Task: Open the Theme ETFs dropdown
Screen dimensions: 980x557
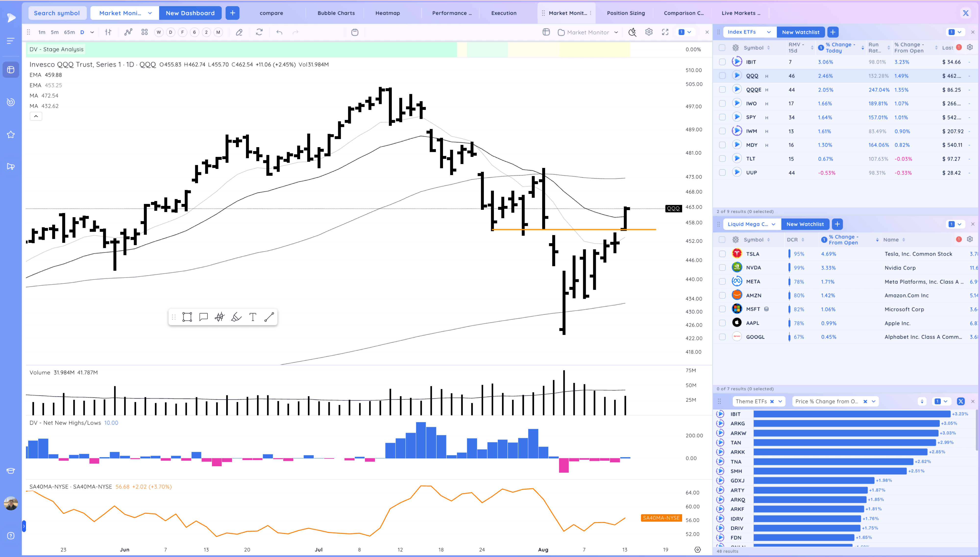Action: point(780,401)
